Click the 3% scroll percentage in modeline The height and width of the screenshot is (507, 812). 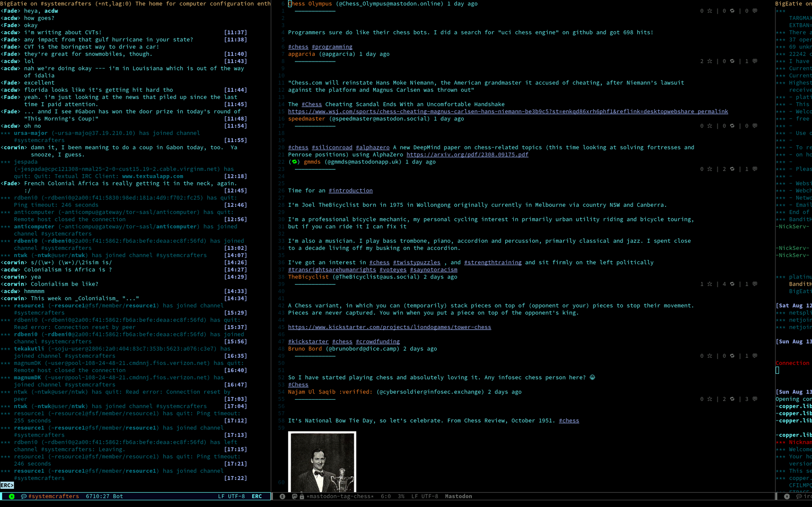point(401,496)
